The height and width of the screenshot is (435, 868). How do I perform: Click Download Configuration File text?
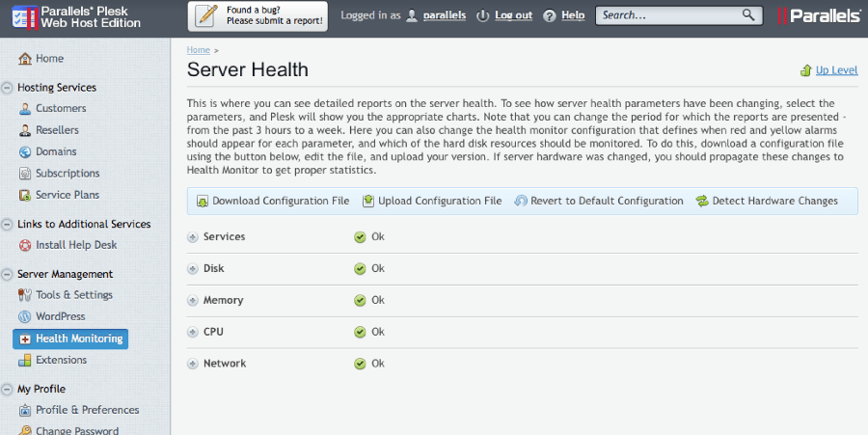281,201
